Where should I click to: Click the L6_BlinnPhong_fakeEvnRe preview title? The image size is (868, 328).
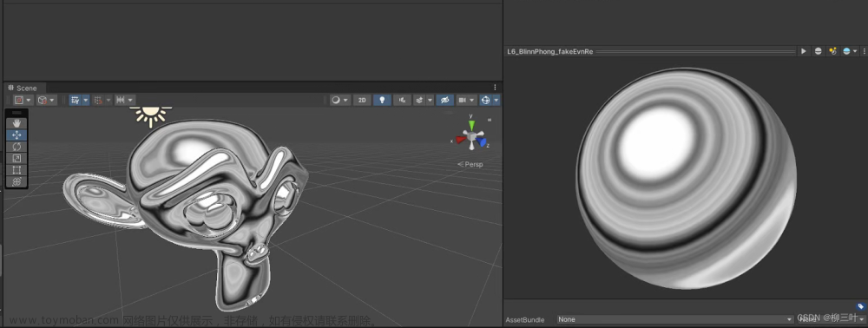[550, 51]
